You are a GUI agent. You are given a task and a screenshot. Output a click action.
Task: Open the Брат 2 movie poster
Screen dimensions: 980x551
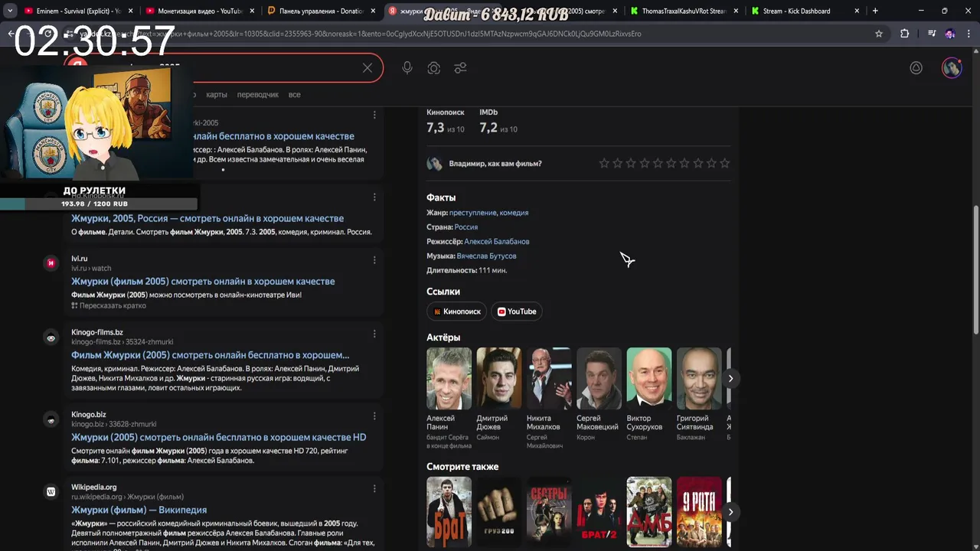[599, 511]
